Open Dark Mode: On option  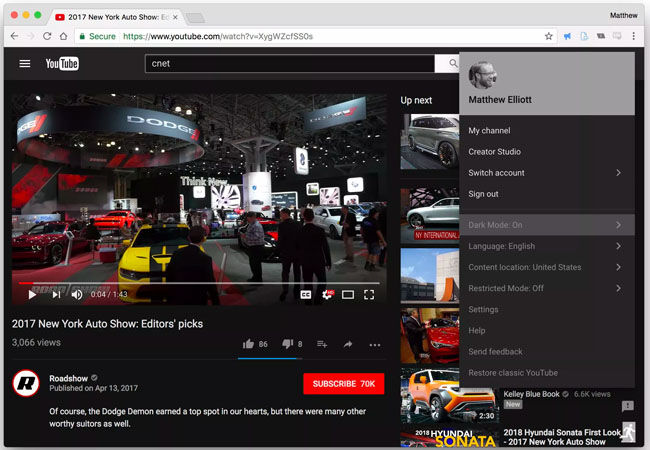pyautogui.click(x=547, y=225)
